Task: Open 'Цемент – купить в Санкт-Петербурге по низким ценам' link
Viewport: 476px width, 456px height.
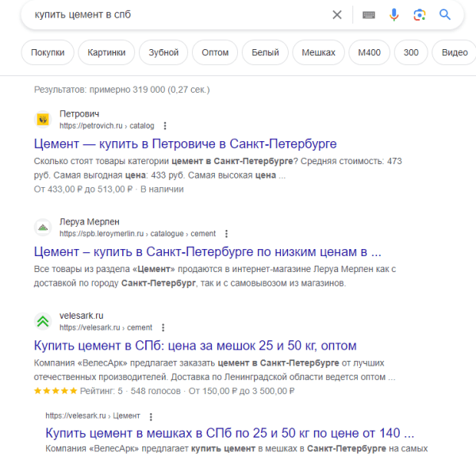Action: (x=208, y=252)
